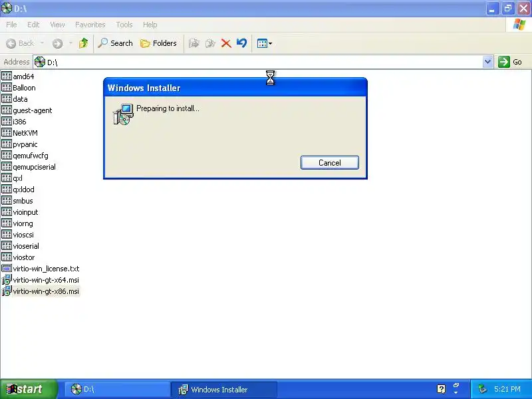The image size is (532, 399).
Task: Open the Tools menu
Action: 124,25
